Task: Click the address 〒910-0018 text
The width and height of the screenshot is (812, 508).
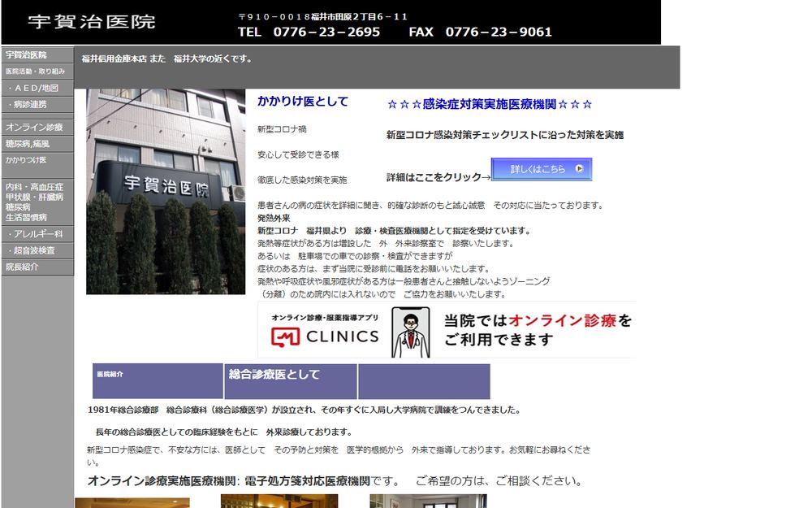Action: 323,16
